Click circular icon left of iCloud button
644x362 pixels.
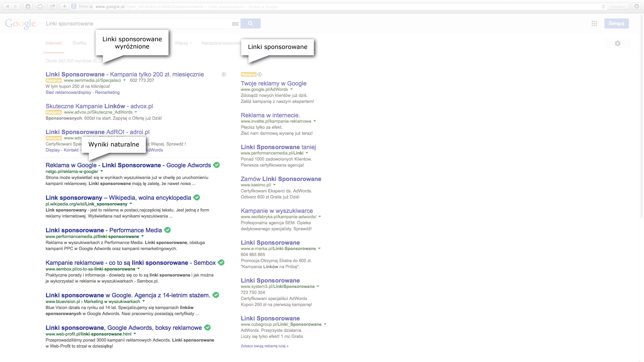coord(28,6)
